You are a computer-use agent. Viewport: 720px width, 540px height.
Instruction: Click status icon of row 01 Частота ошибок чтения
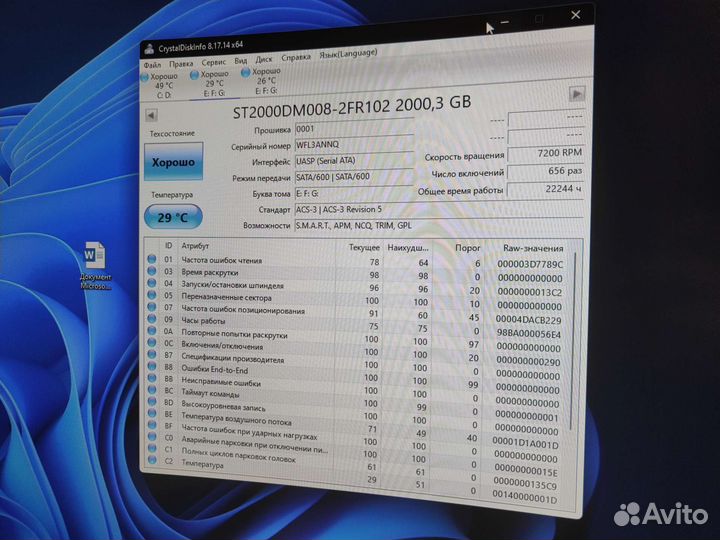point(152,259)
